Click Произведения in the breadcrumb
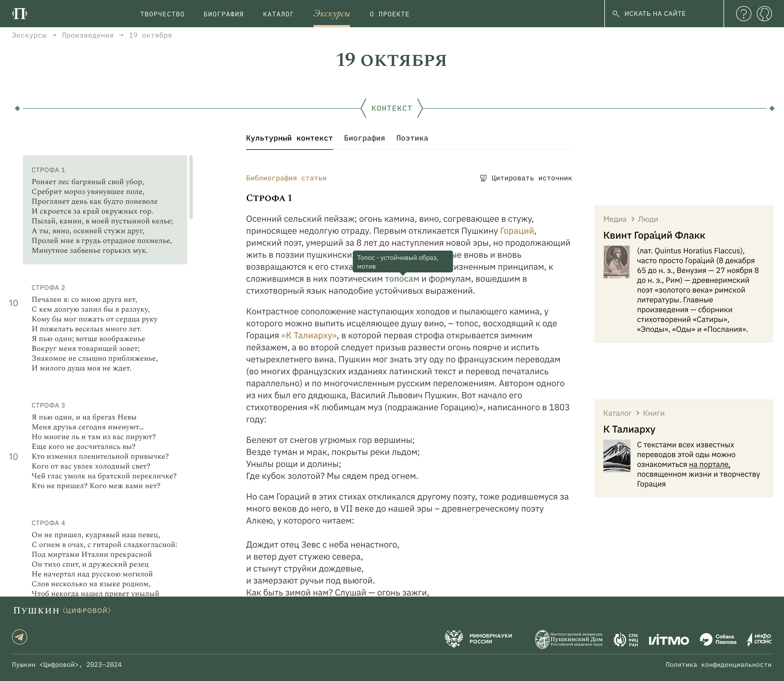The width and height of the screenshot is (784, 681). click(x=88, y=35)
